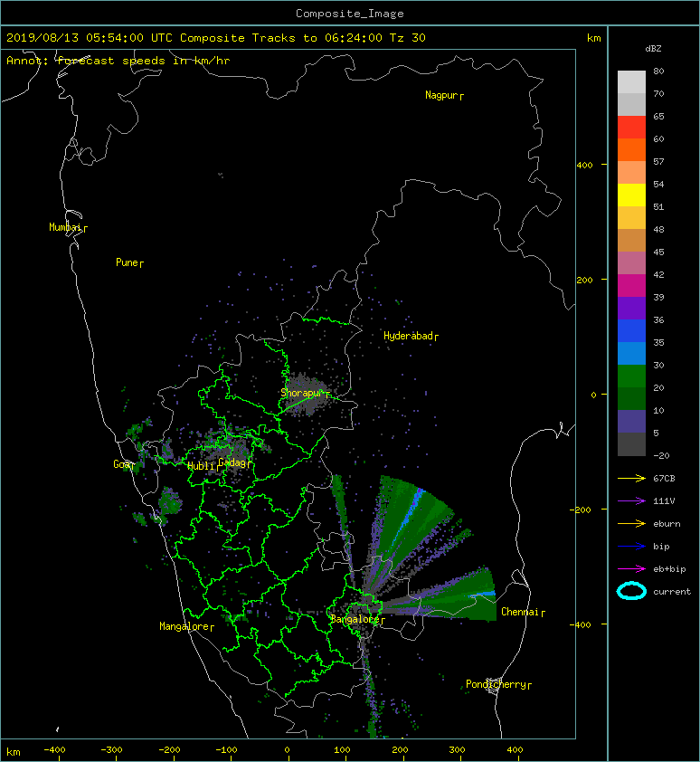700x762 pixels.
Task: Select the blue 36 dBZ swatch
Action: [x=631, y=330]
